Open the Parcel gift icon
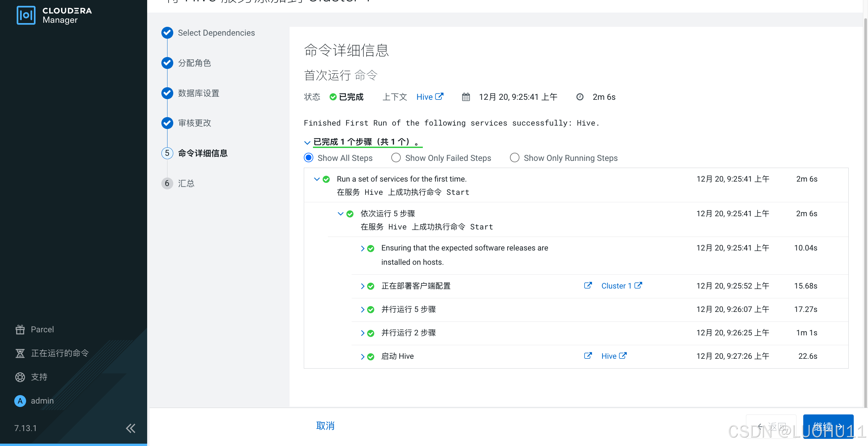 20,330
